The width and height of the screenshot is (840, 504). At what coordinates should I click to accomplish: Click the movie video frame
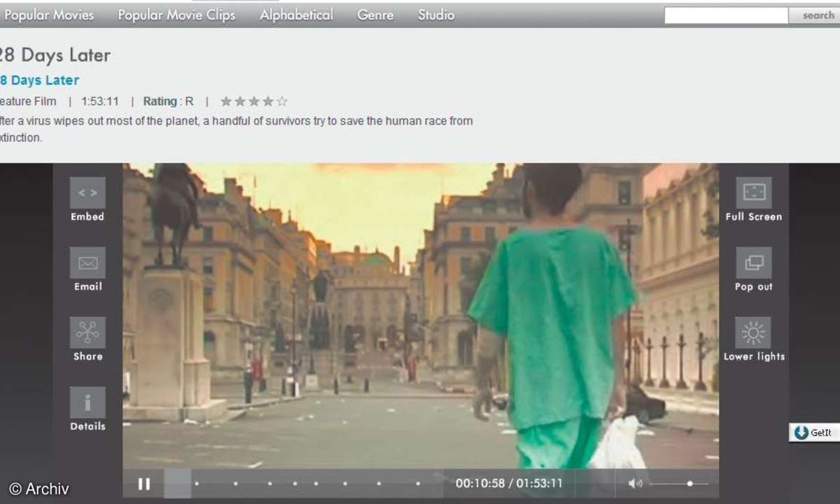(421, 316)
